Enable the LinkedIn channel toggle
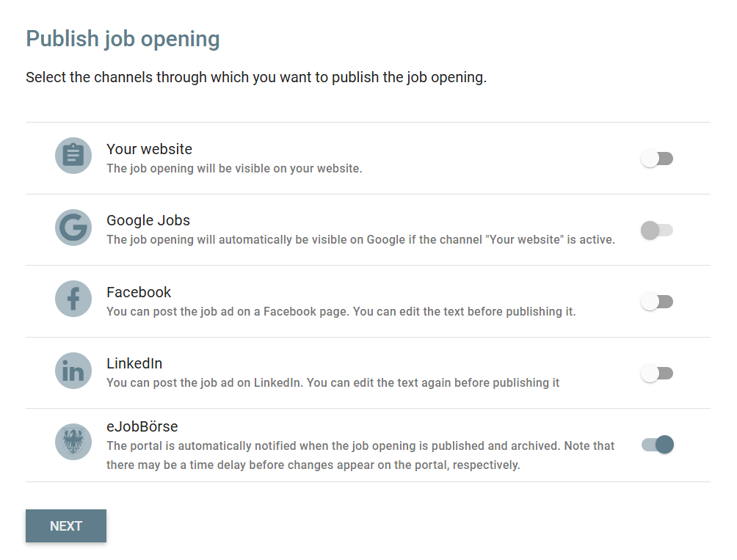737x560 pixels. coord(657,374)
